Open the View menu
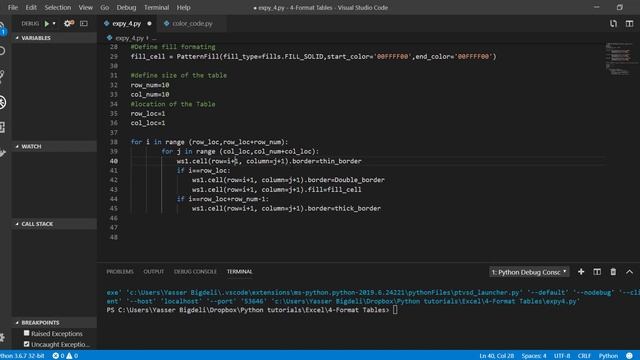The height and width of the screenshot is (360, 640). tap(85, 7)
